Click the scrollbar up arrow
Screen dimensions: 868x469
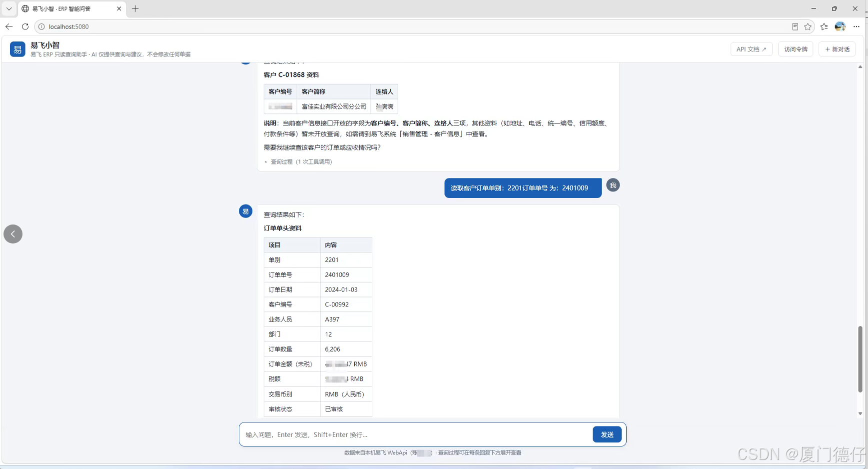(x=860, y=66)
